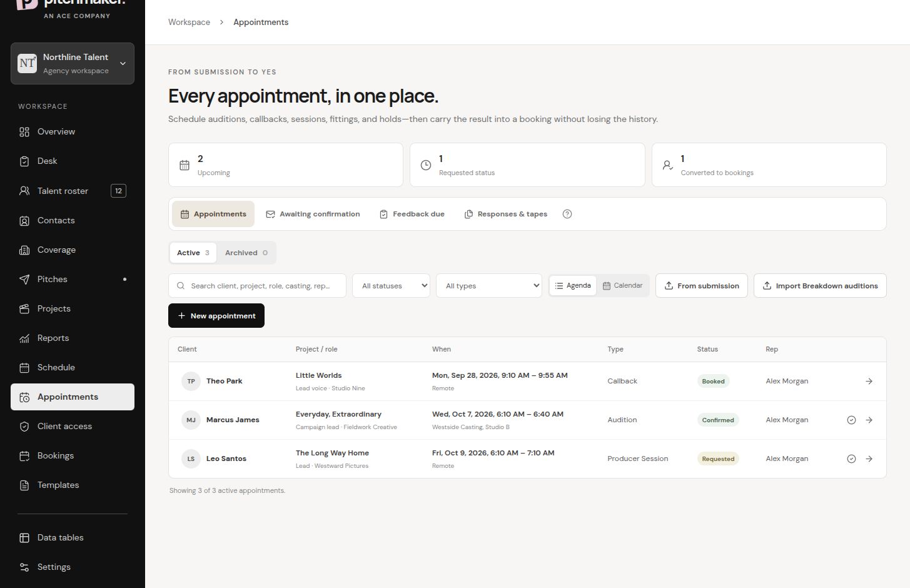Click the Templates document icon
Screen dimensions: 910x588
pos(24,485)
